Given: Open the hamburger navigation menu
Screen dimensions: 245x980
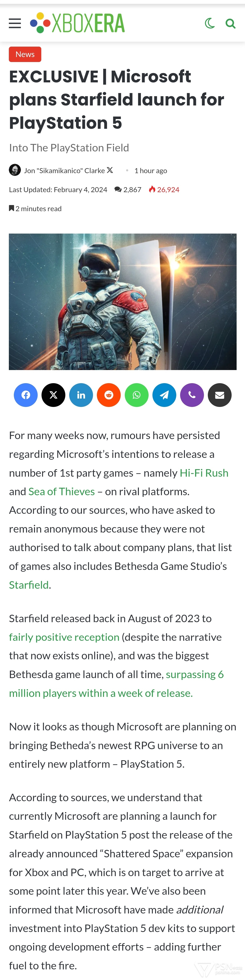Looking at the screenshot, I should click(x=15, y=24).
